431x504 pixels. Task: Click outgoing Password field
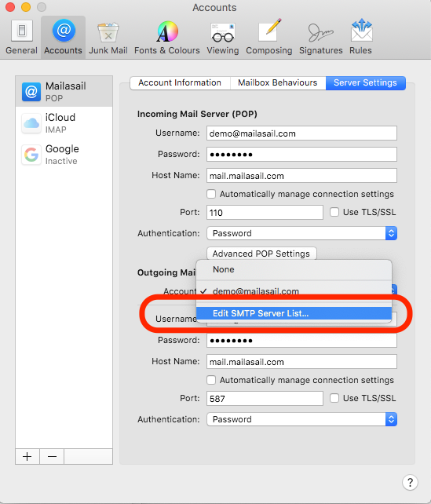[301, 341]
